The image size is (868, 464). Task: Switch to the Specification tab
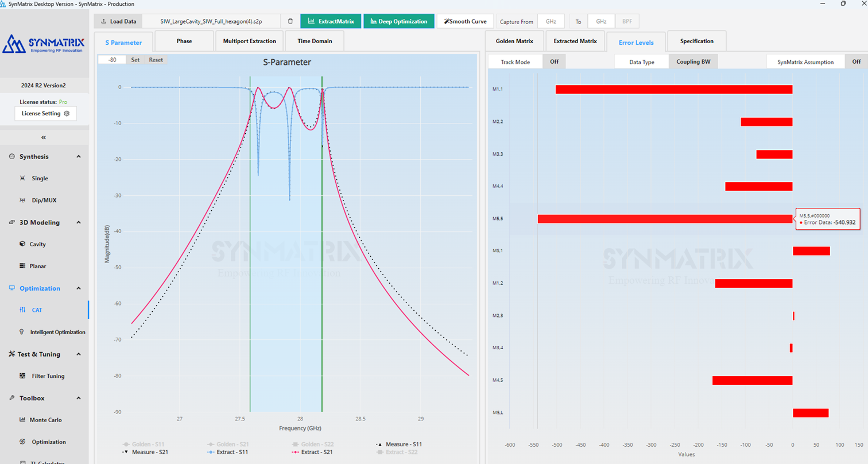pos(697,41)
